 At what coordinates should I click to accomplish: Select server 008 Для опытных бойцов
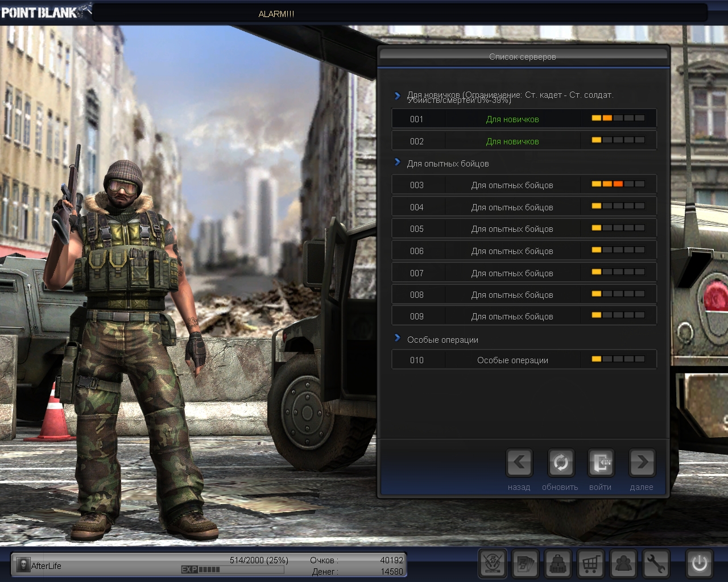[524, 294]
